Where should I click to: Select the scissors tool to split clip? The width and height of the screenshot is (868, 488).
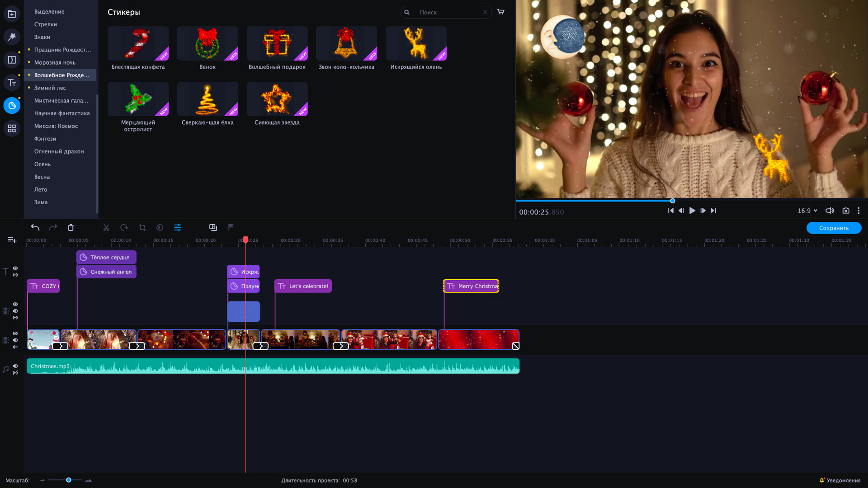click(106, 227)
